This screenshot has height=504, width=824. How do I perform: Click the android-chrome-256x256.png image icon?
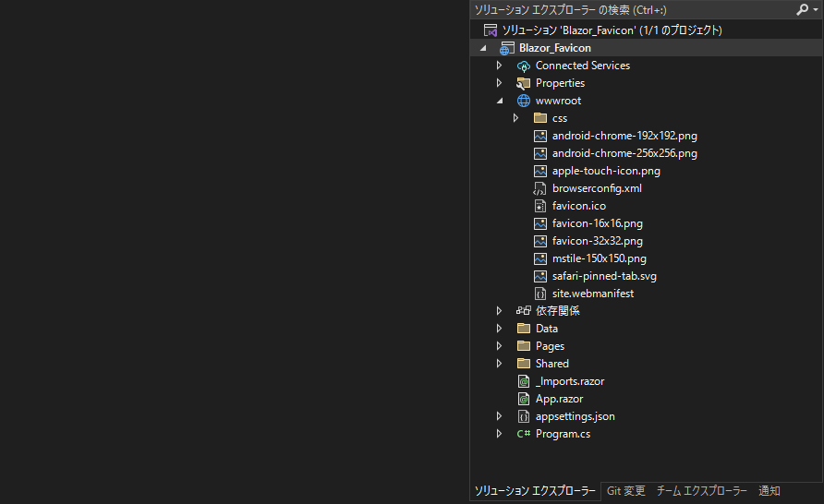540,153
